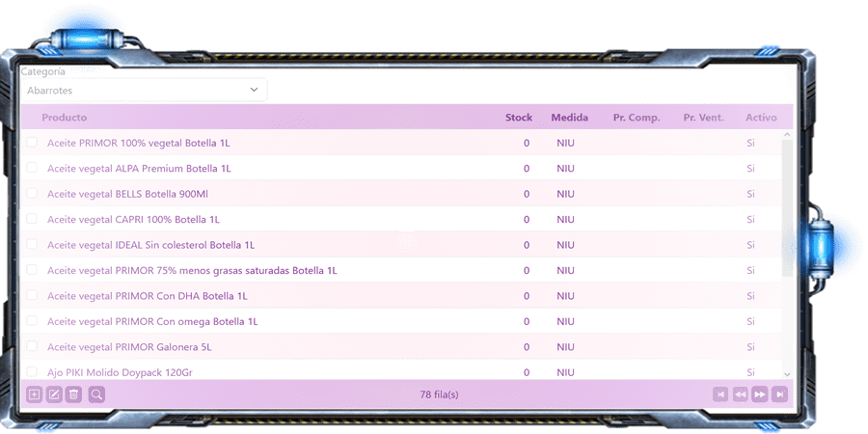This screenshot has height=434, width=868.
Task: Sort by Activo column header
Action: (761, 118)
